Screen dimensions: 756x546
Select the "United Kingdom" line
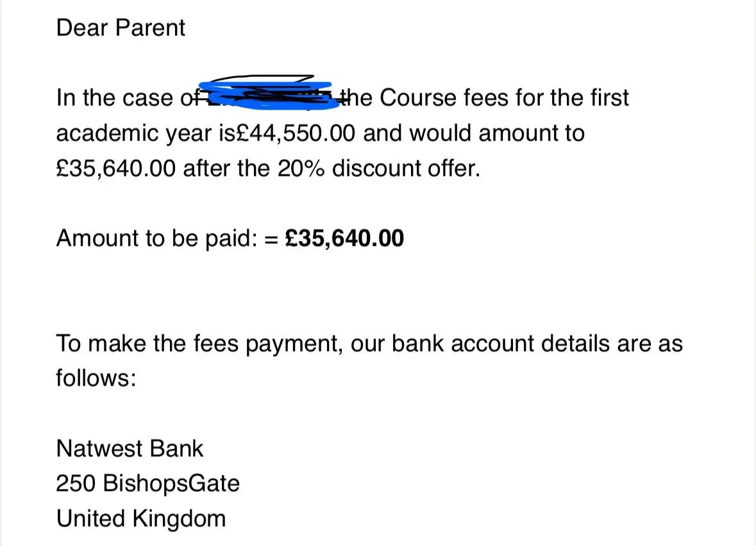pyautogui.click(x=141, y=518)
